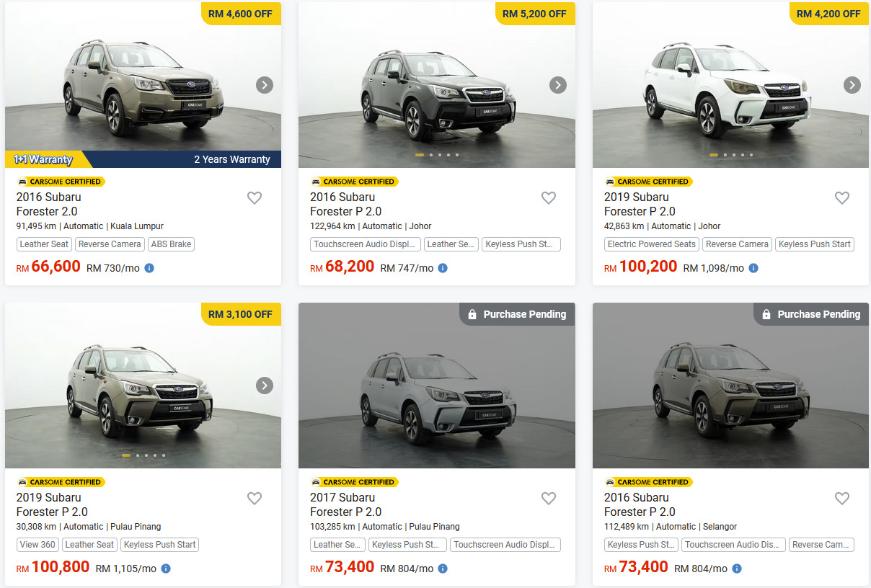Image resolution: width=871 pixels, height=588 pixels.
Task: Open the silver 2017 Forester photo
Action: (x=436, y=386)
